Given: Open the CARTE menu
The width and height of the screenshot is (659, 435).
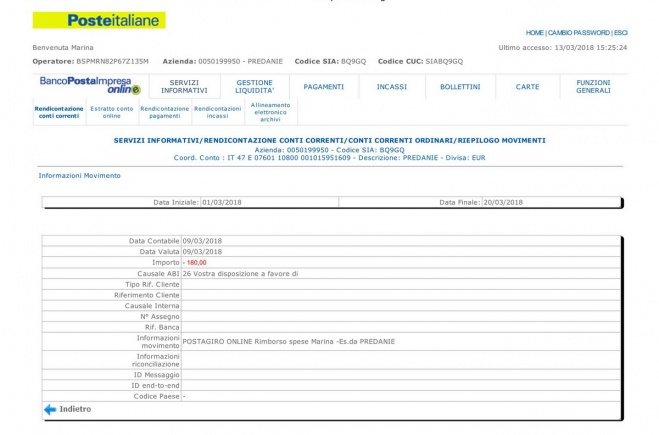Looking at the screenshot, I should 527,87.
